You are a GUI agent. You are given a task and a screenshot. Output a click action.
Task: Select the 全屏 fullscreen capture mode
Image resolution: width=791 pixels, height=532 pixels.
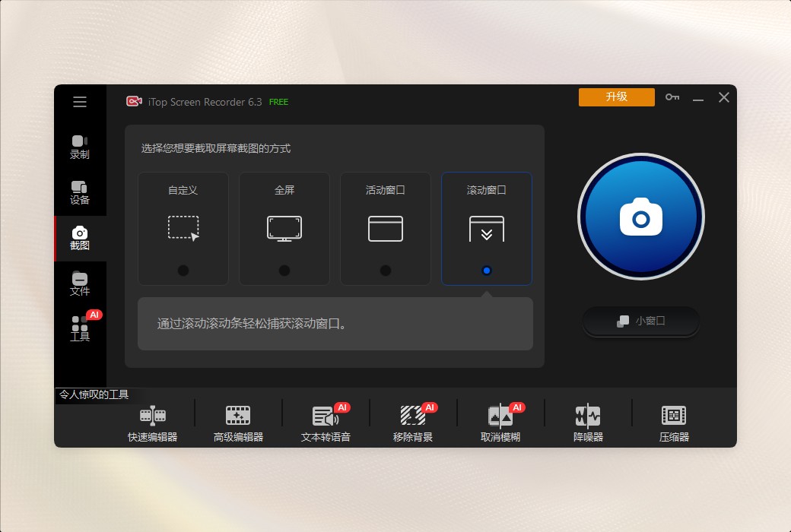(284, 228)
